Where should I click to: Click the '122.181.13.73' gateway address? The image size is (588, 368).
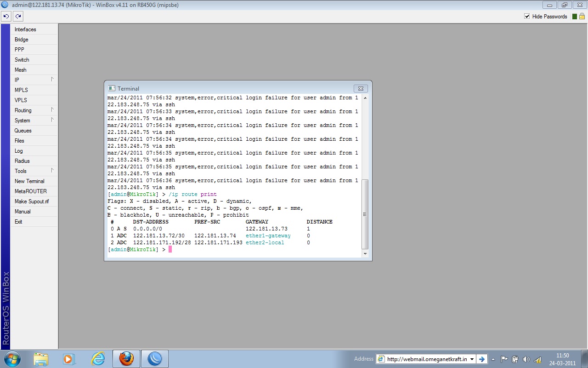(266, 229)
